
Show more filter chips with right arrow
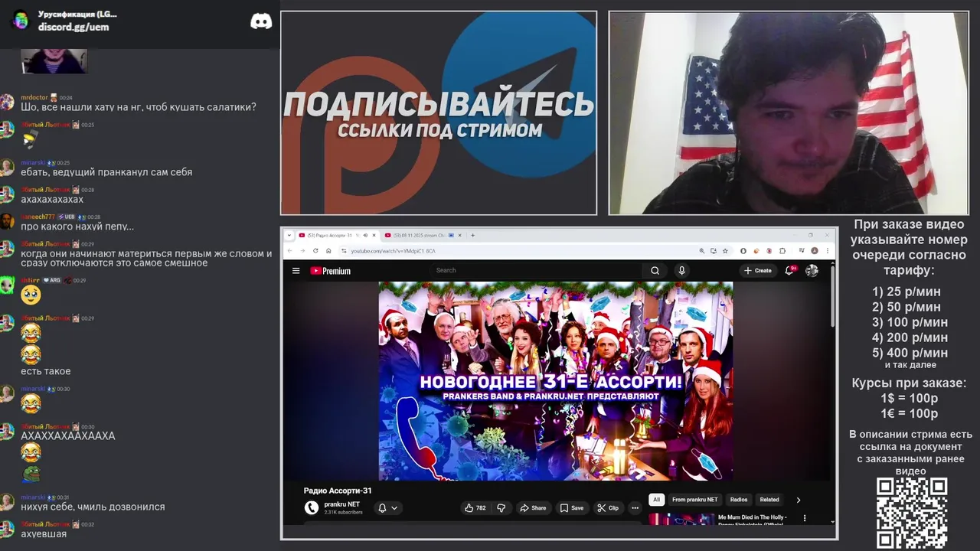coord(798,500)
